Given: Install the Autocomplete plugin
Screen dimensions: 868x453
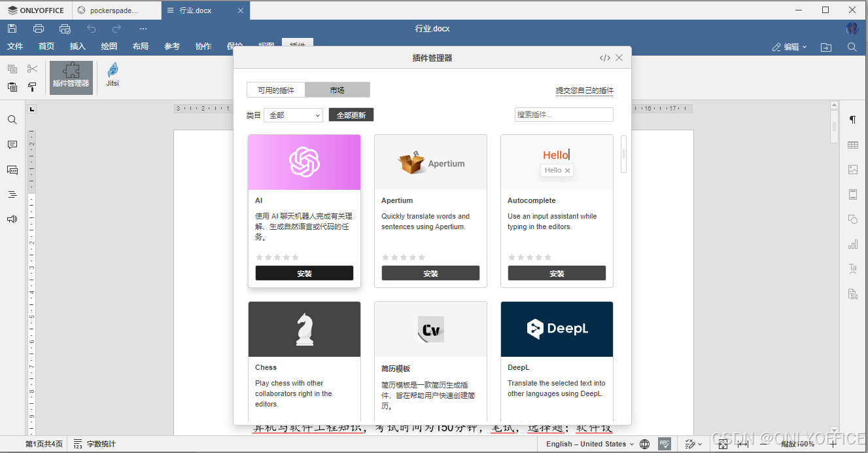Looking at the screenshot, I should pos(557,273).
